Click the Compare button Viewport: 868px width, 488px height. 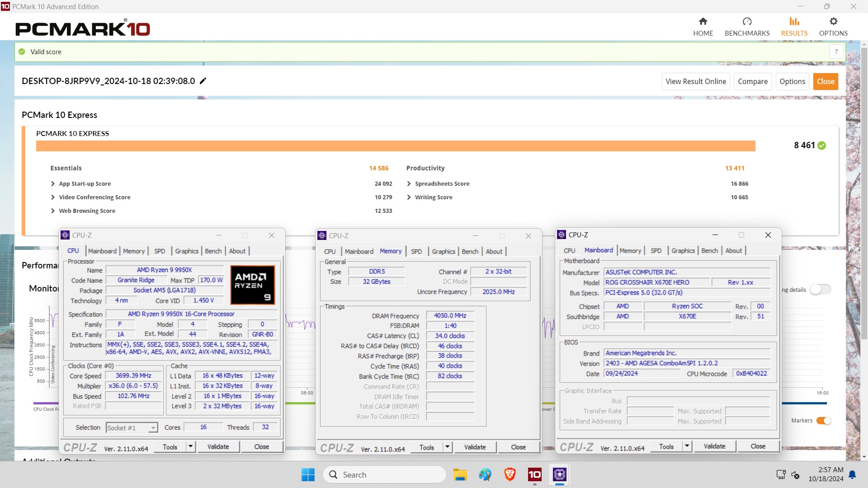pos(753,81)
